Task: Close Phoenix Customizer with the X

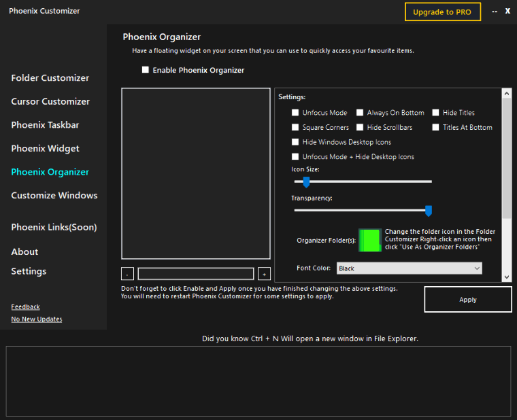Action: tap(507, 11)
